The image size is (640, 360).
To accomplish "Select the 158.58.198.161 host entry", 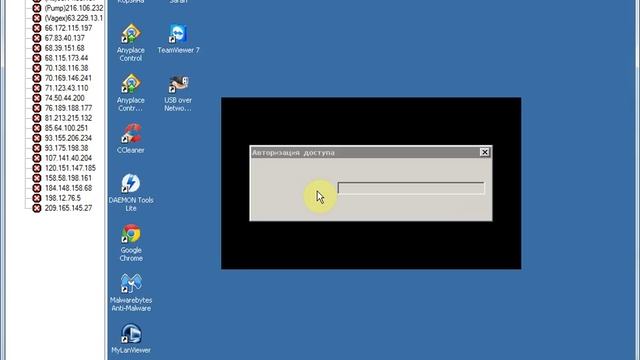I will click(68, 178).
